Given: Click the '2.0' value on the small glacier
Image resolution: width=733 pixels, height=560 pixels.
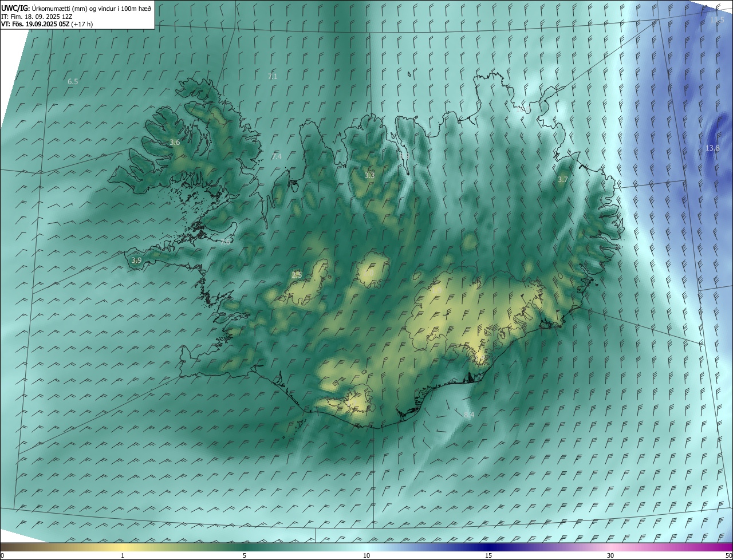Looking at the screenshot, I should pyautogui.click(x=368, y=273).
